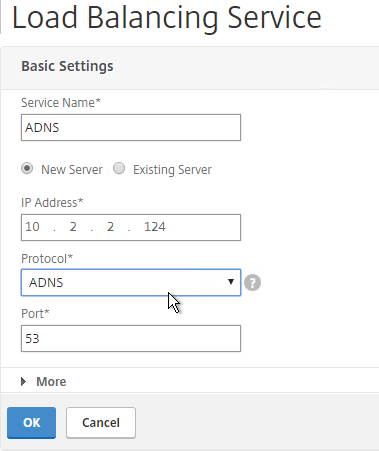Click the IP Address last octet 124
The width and height of the screenshot is (379, 451).
pyautogui.click(x=155, y=227)
